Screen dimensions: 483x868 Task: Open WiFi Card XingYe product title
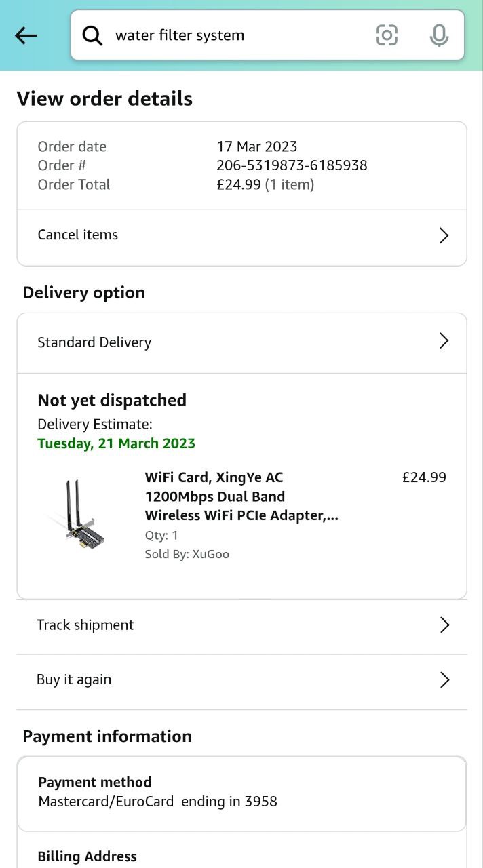(x=241, y=496)
